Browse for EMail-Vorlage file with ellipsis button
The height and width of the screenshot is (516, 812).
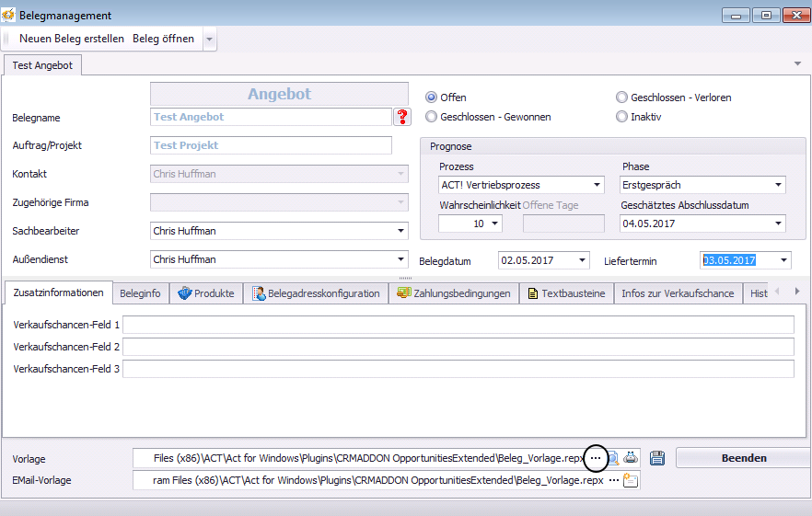614,480
